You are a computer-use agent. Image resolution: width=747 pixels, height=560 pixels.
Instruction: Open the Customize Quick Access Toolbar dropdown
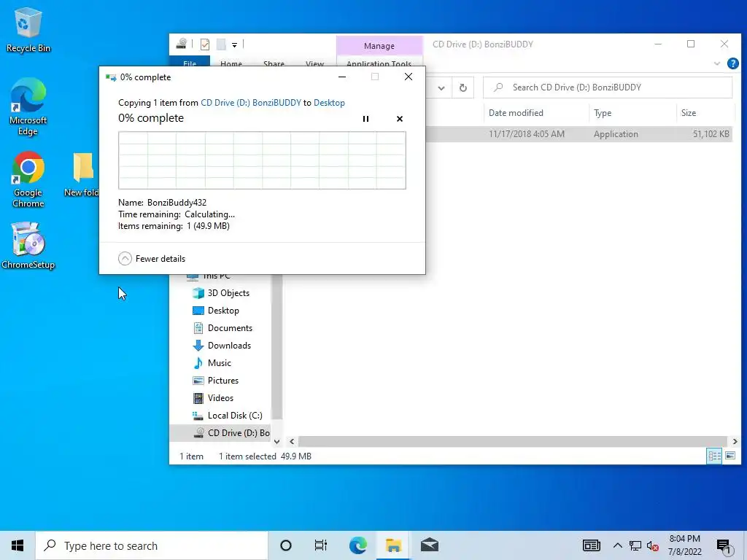point(234,44)
